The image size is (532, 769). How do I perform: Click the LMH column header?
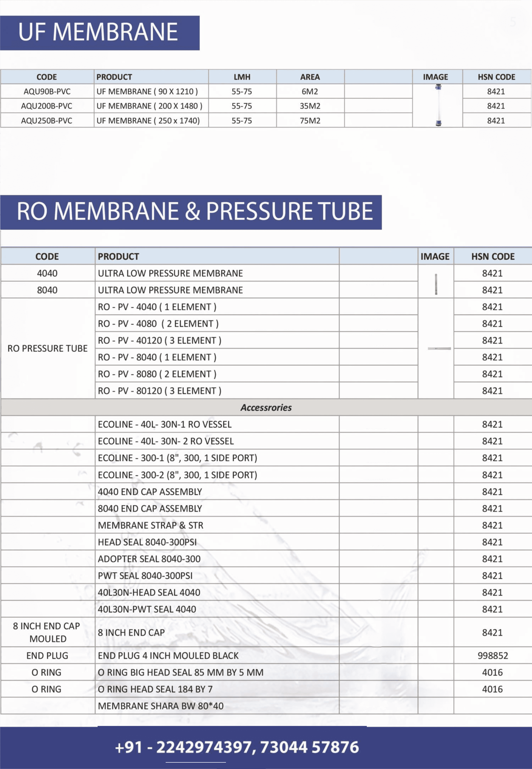pyautogui.click(x=242, y=77)
